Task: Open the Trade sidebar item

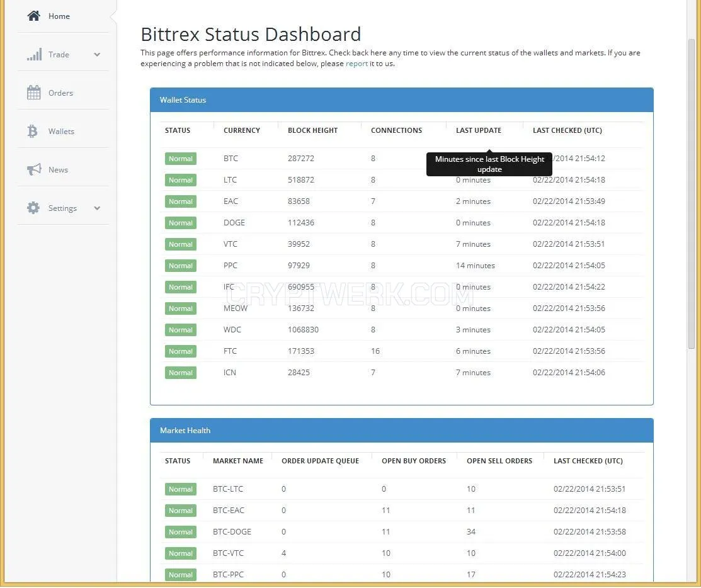Action: point(63,55)
